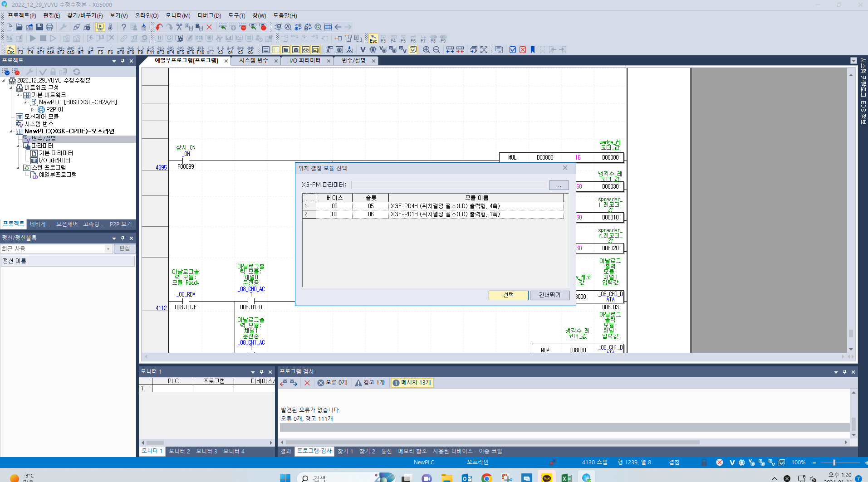Click the ... browse button for XG-PM 파라미터
Viewport: 868px width, 482px height.
coord(559,185)
